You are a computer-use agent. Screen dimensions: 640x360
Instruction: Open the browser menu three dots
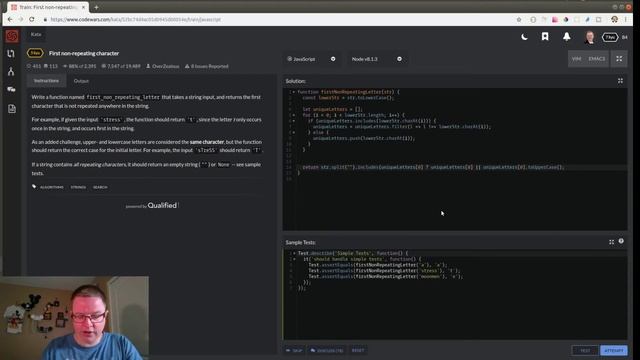pyautogui.click(x=626, y=20)
